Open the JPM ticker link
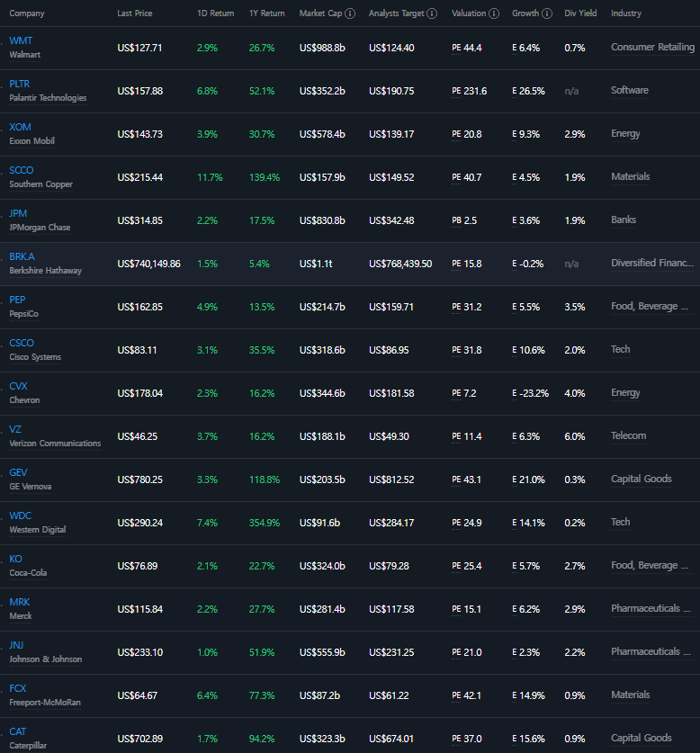Image resolution: width=700 pixels, height=753 pixels. [18, 214]
